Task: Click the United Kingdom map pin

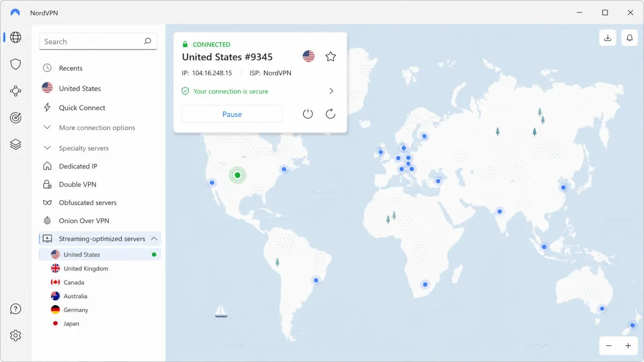Action: pyautogui.click(x=380, y=152)
